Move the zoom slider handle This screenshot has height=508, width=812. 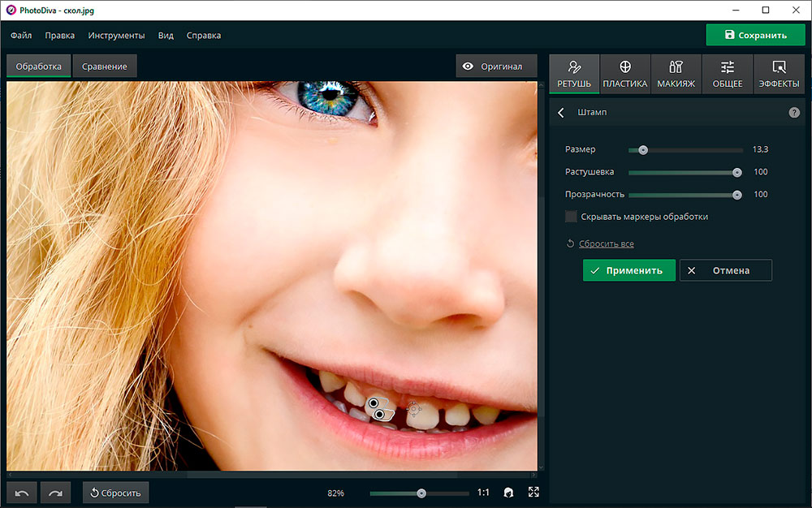421,493
